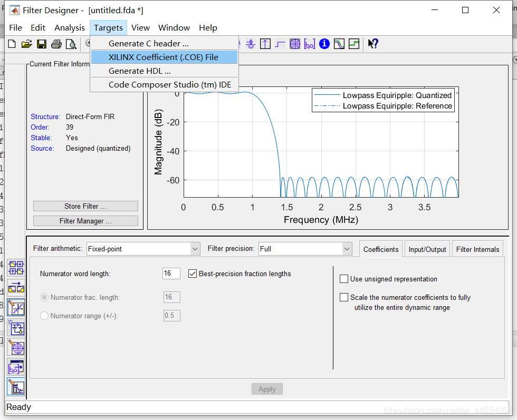
Task: Open Print Preview from the toolbar
Action: click(71, 44)
